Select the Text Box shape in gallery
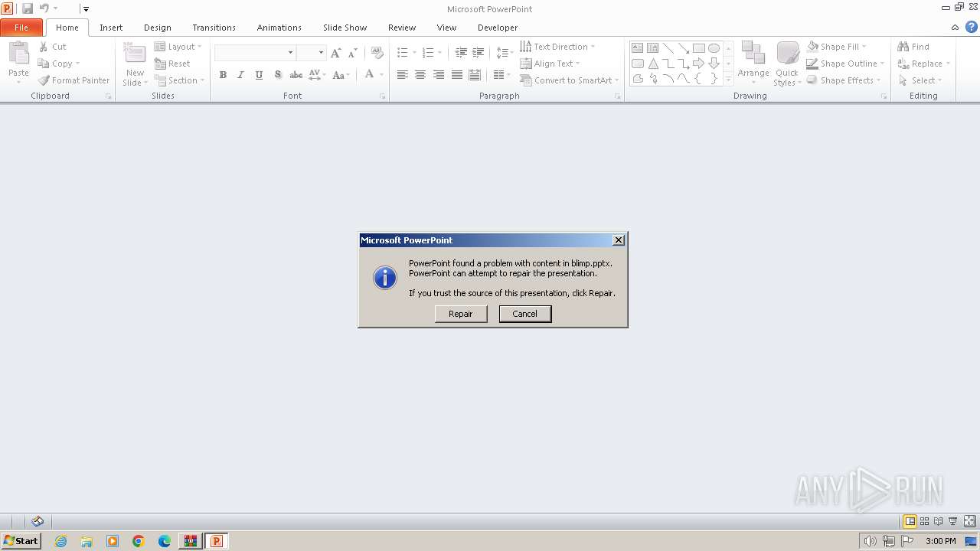The width and height of the screenshot is (980, 551). (x=637, y=48)
